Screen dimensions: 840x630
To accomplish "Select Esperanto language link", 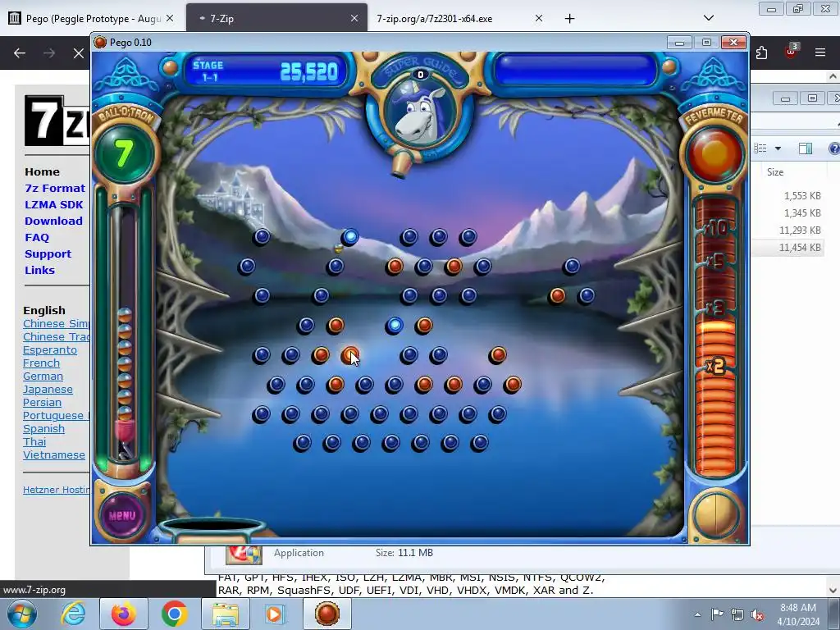I will (50, 349).
